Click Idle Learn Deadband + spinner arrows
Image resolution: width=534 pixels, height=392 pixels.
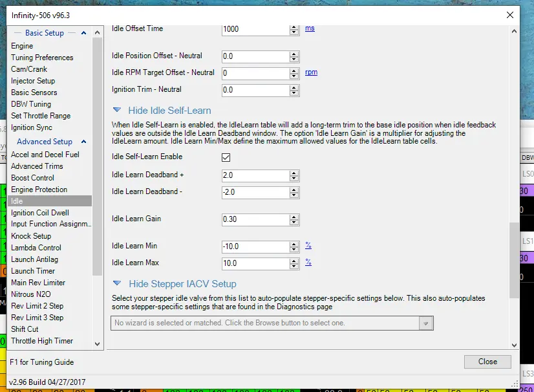pyautogui.click(x=294, y=175)
